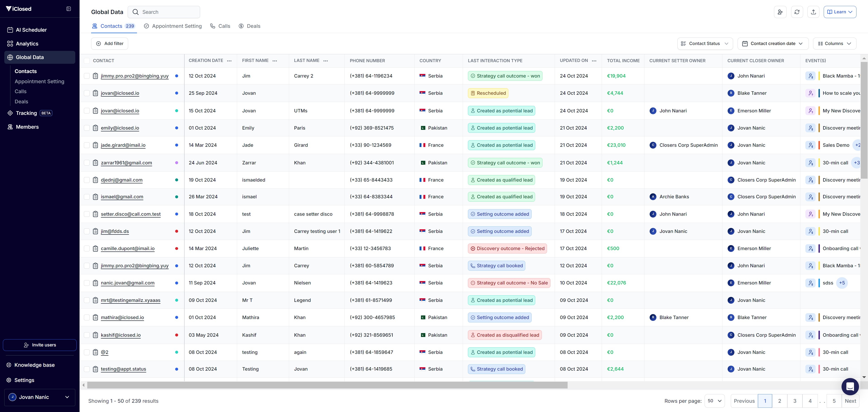This screenshot has height=412, width=868.
Task: Toggle the select-all contacts header checkbox
Action: 87,61
